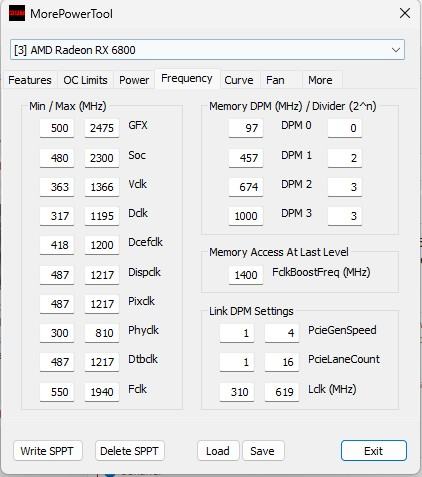
Task: Edit the Dispclk minimum field showing 487
Action: pos(57,275)
